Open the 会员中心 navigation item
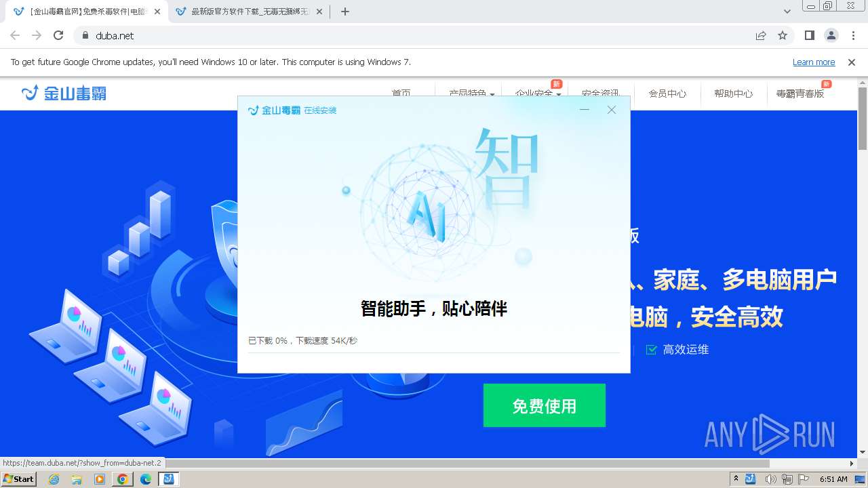 [x=667, y=94]
